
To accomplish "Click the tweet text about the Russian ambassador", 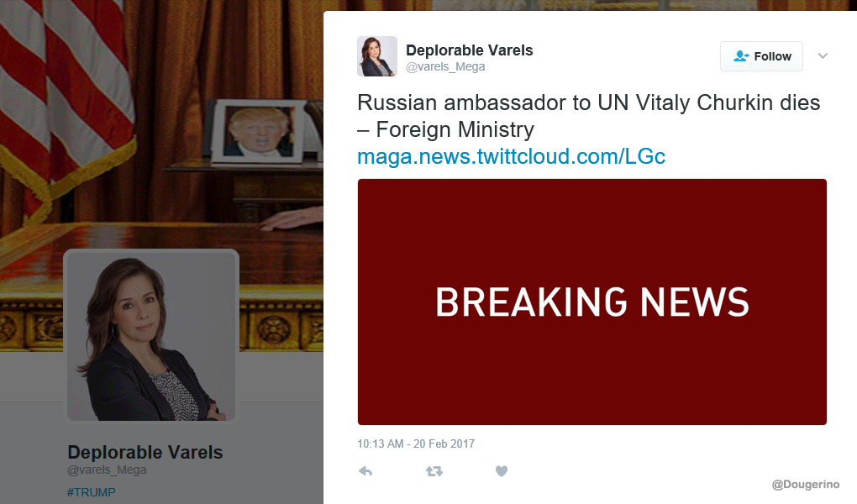I will click(589, 116).
